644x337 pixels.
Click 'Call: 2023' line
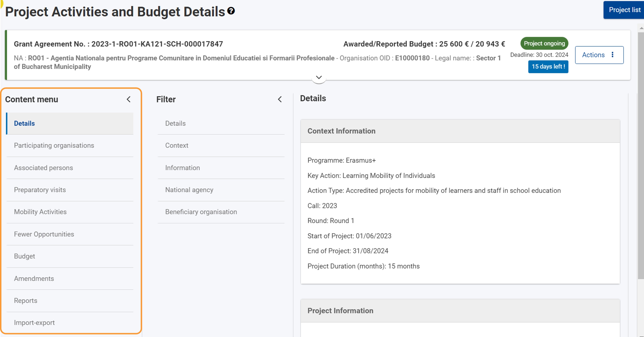tap(322, 206)
